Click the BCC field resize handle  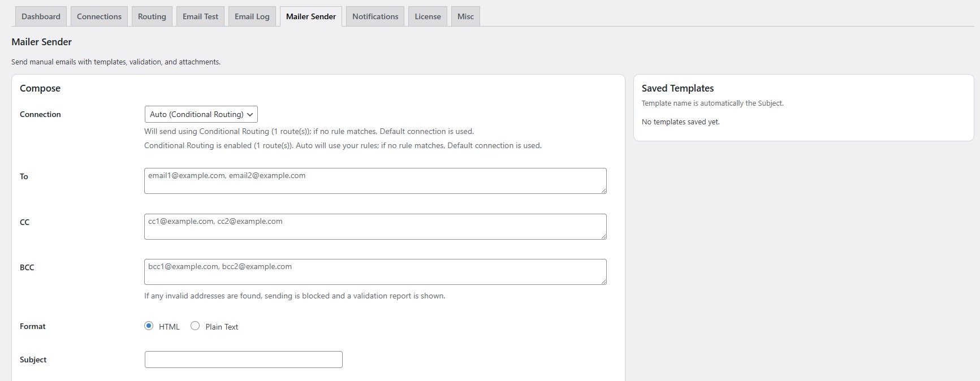(x=603, y=282)
